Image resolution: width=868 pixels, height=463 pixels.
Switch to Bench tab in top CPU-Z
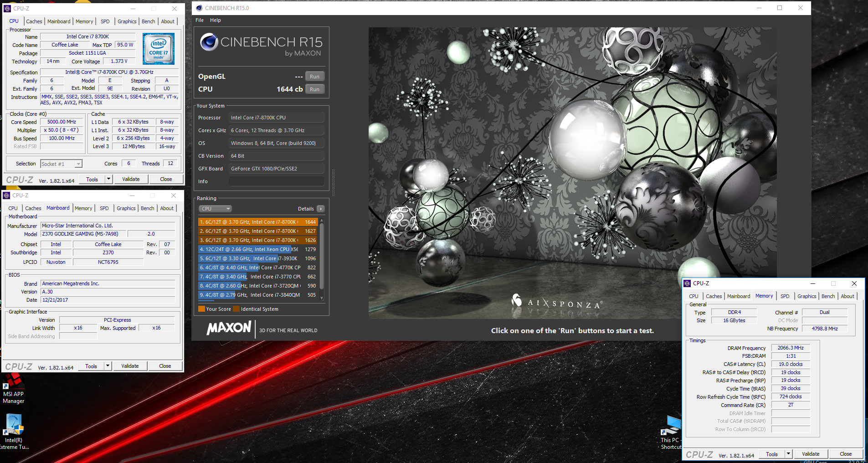pos(149,21)
